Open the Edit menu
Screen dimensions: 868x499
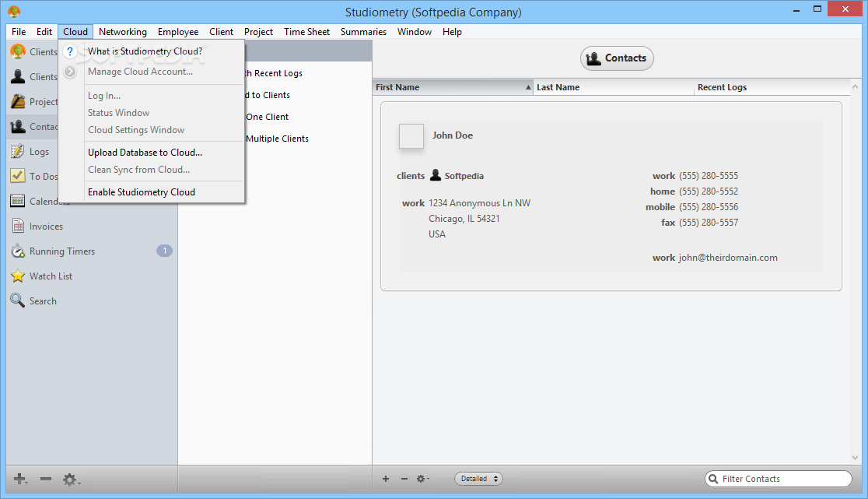tap(44, 32)
